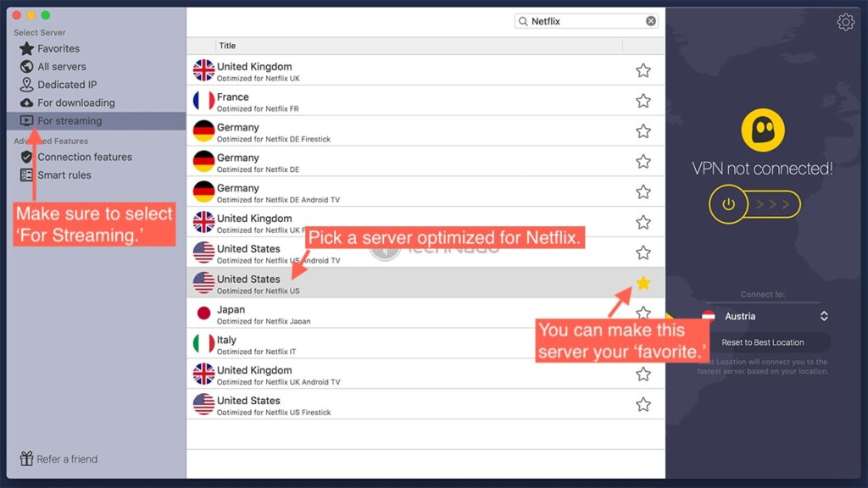Select the Japan flag for Netflix Japan server

203,313
